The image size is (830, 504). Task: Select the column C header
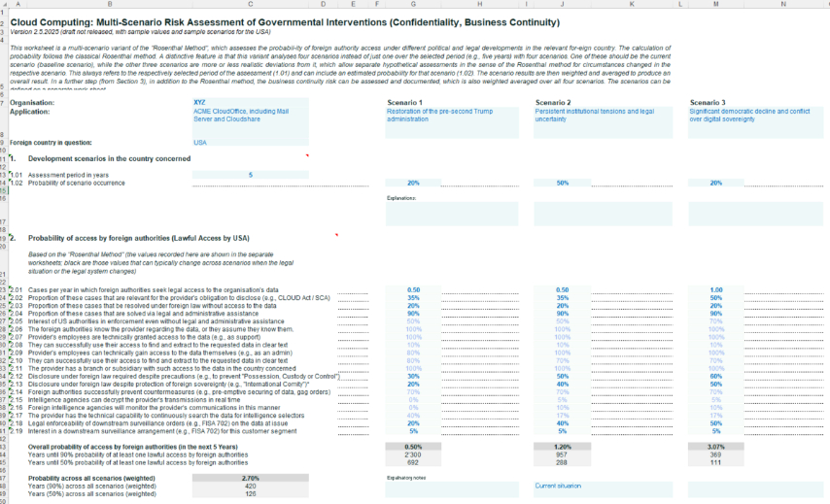click(251, 4)
